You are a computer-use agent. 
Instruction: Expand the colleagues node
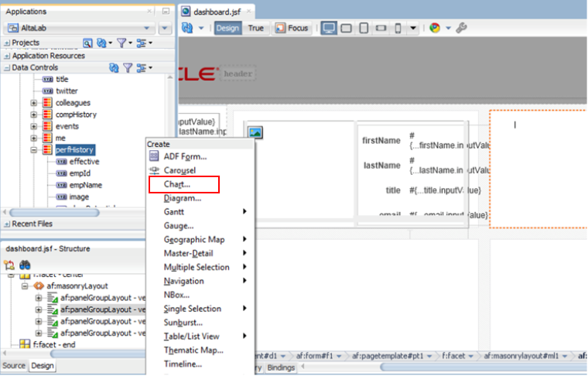(34, 103)
